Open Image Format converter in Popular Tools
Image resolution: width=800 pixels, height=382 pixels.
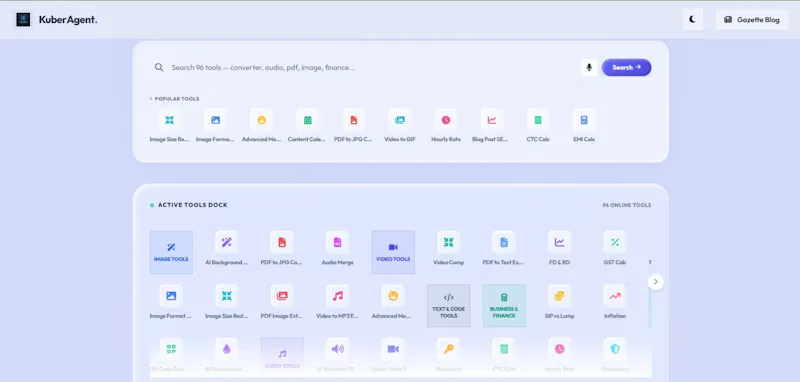click(215, 126)
